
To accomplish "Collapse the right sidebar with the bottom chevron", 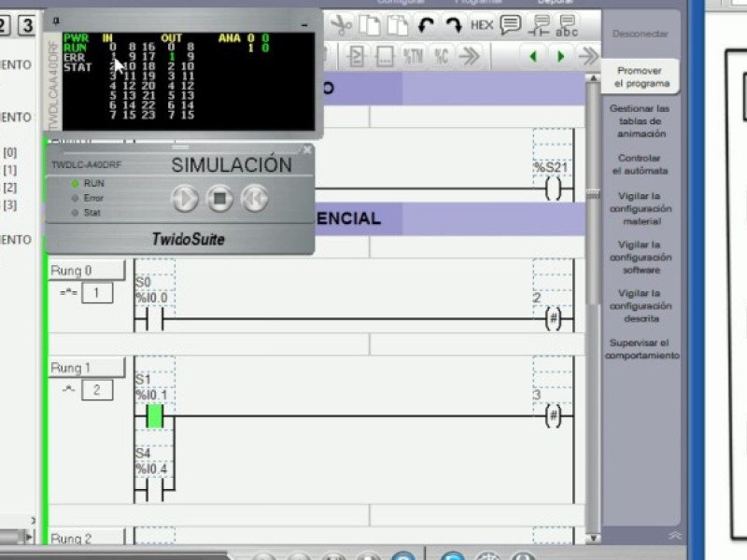I will pos(674,535).
